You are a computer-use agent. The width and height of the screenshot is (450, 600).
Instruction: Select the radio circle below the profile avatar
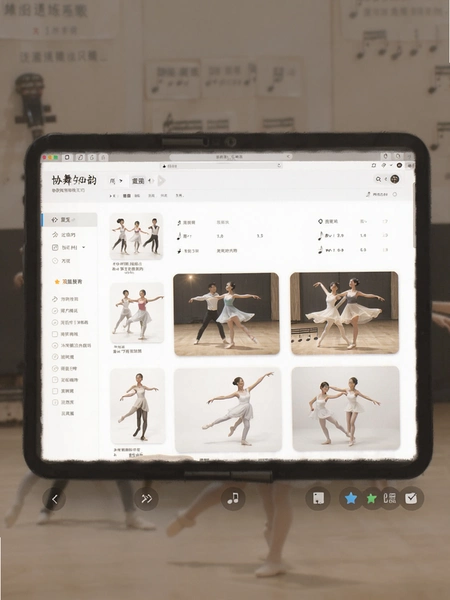pos(395,194)
